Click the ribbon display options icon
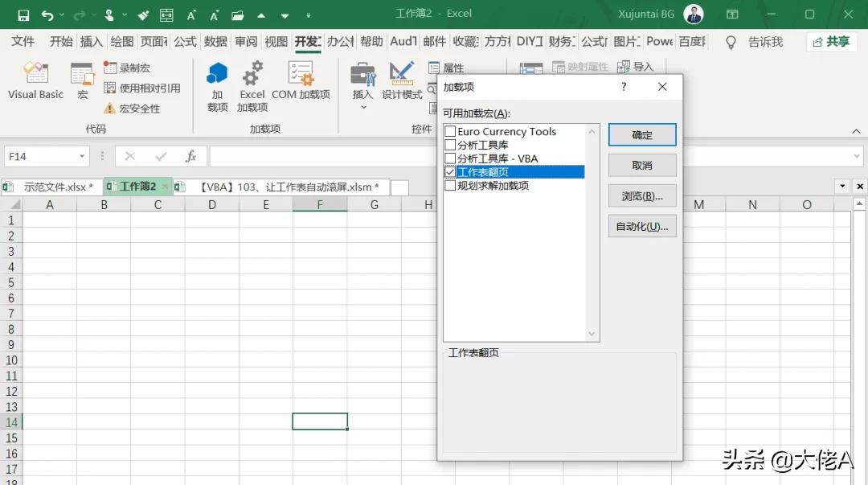This screenshot has height=485, width=868. tap(732, 14)
